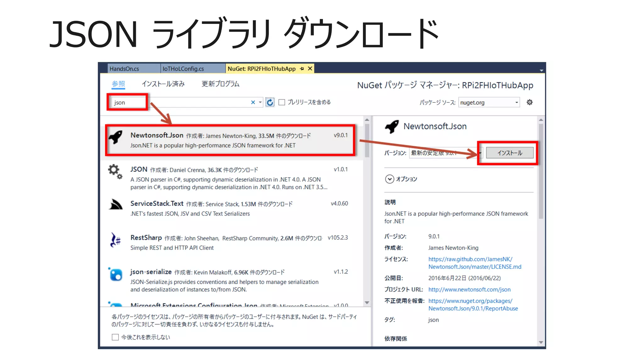Open the tab list overflow arrow
The image size is (644, 362).
[x=541, y=70]
